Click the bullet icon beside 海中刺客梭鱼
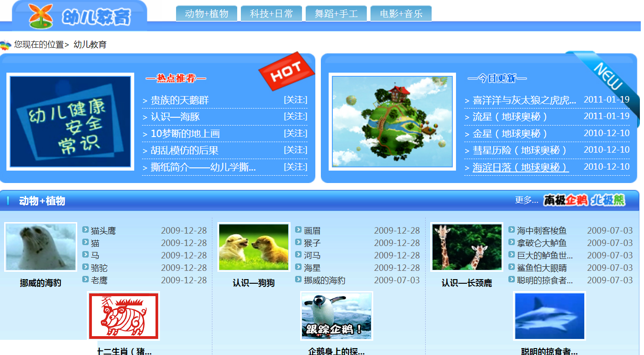Screen dimensions: 644x355 pyautogui.click(x=512, y=230)
